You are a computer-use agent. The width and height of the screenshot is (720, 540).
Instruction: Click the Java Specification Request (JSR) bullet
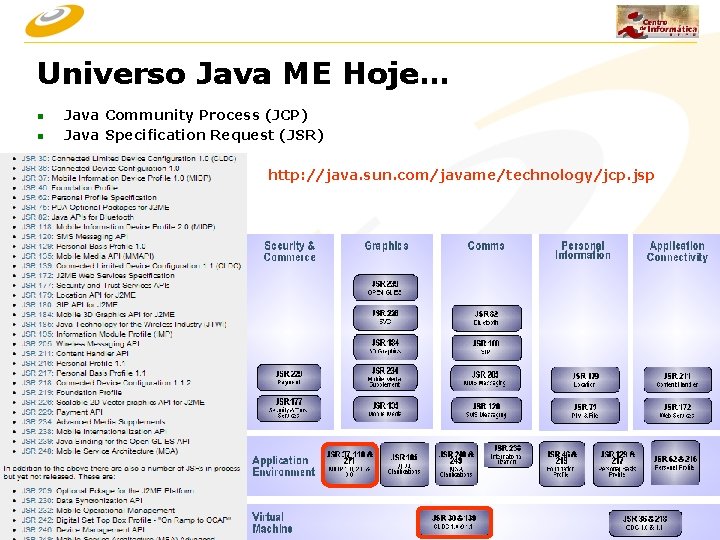[x=193, y=135]
